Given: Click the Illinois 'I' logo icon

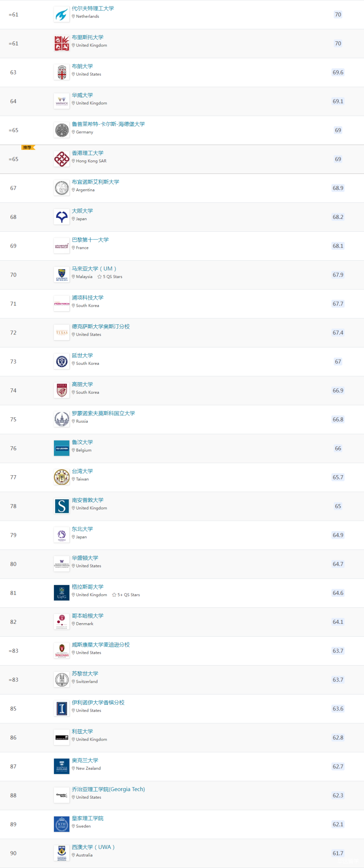Looking at the screenshot, I should (62, 709).
